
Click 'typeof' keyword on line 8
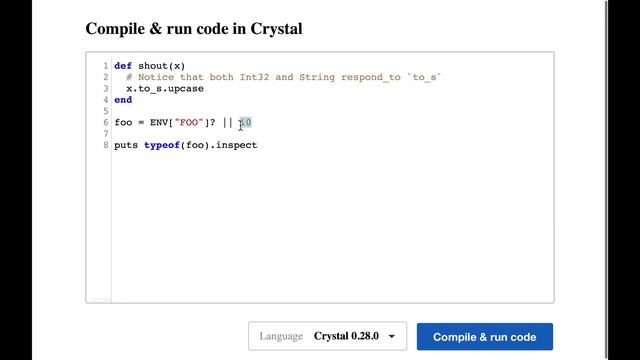162,145
